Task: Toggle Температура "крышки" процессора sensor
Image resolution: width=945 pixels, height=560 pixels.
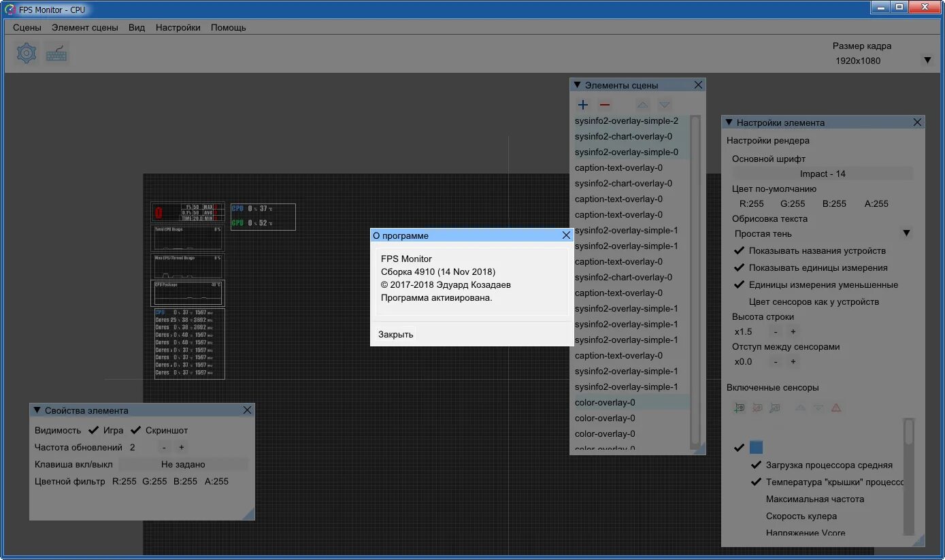Action: pyautogui.click(x=756, y=482)
